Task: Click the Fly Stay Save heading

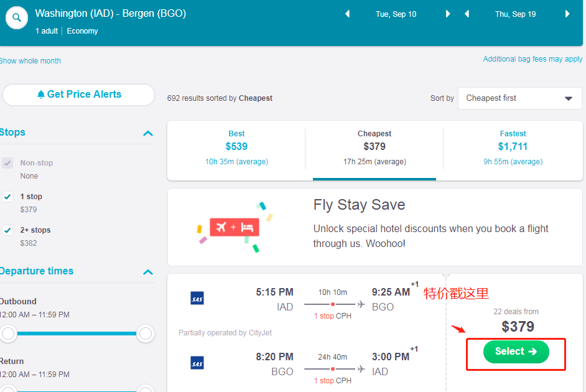Action: click(359, 205)
